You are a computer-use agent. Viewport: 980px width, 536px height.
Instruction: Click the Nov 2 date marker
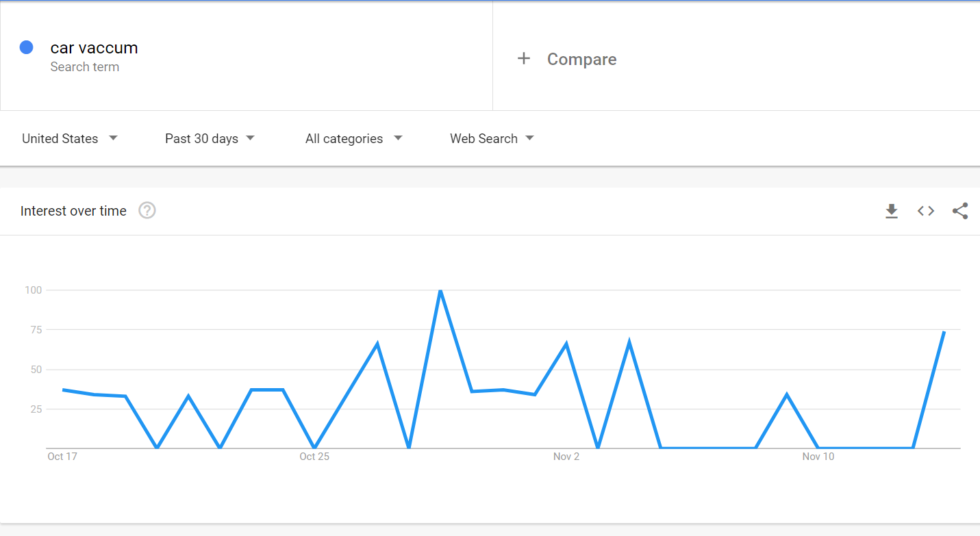(566, 457)
